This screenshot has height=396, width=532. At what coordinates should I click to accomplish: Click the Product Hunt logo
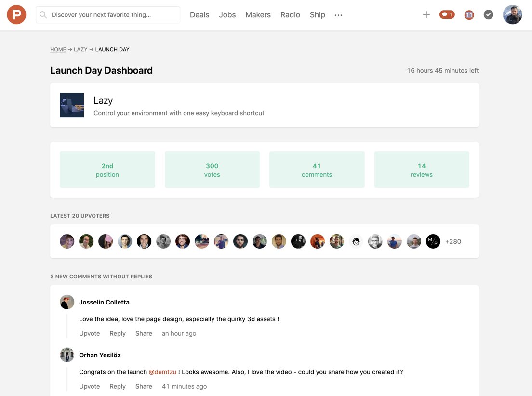(x=16, y=14)
